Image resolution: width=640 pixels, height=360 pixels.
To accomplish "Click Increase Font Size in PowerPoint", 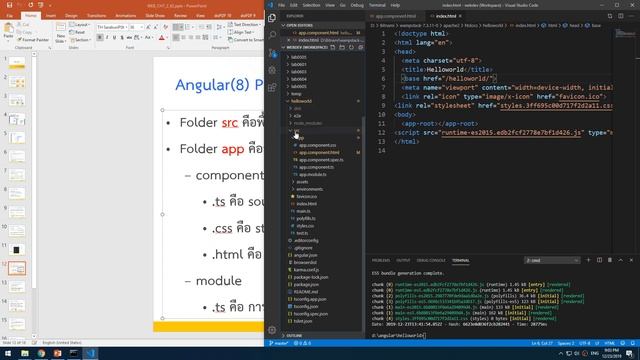I will (149, 27).
